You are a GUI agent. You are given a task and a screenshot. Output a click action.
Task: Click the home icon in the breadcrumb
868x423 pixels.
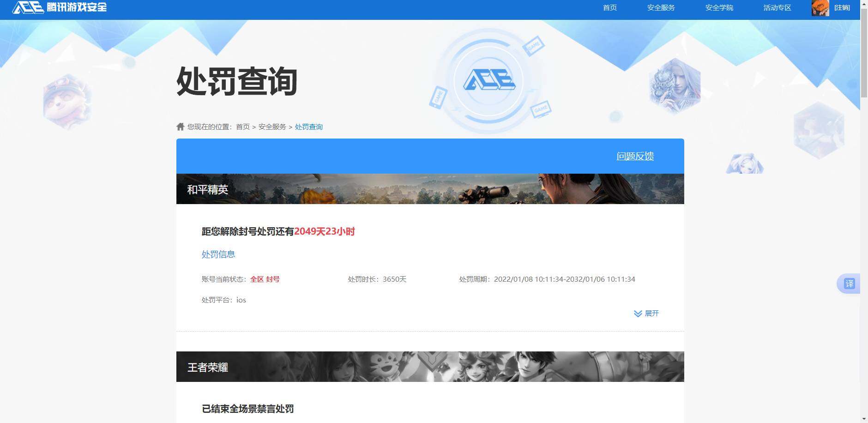coord(181,127)
